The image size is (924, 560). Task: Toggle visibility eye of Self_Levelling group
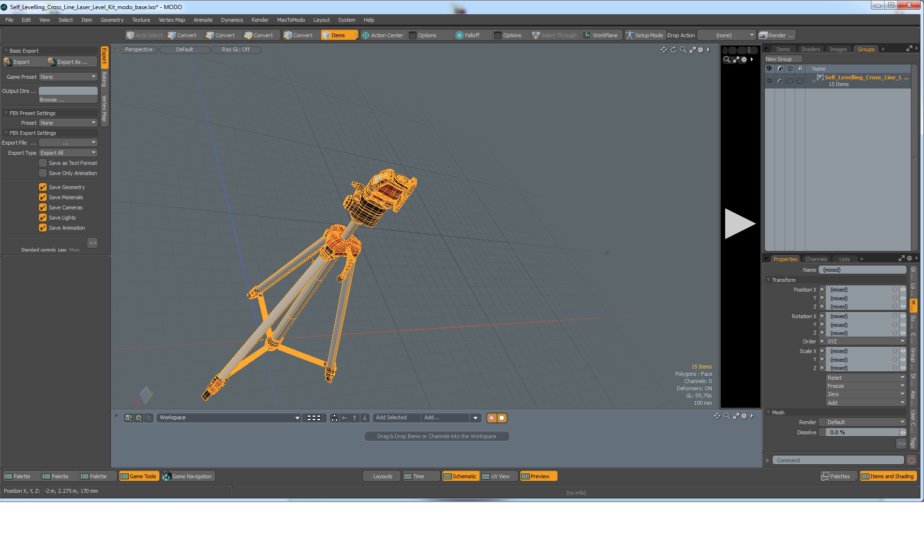pyautogui.click(x=769, y=81)
